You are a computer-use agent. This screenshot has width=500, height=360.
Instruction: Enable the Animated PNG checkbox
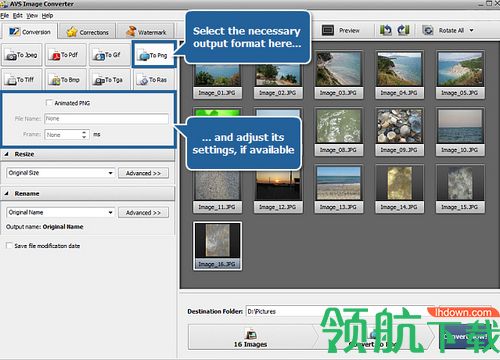(x=49, y=103)
